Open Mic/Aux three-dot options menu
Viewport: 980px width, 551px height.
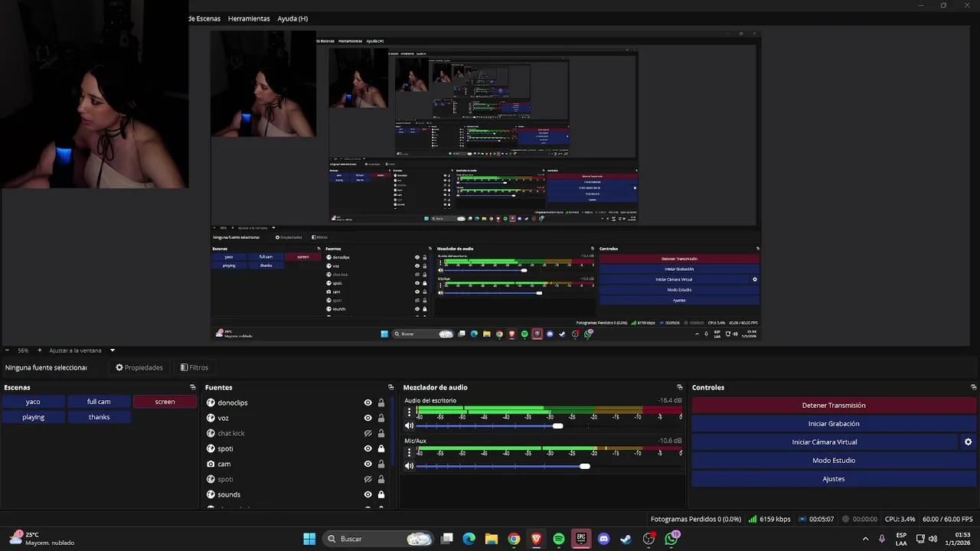[409, 452]
